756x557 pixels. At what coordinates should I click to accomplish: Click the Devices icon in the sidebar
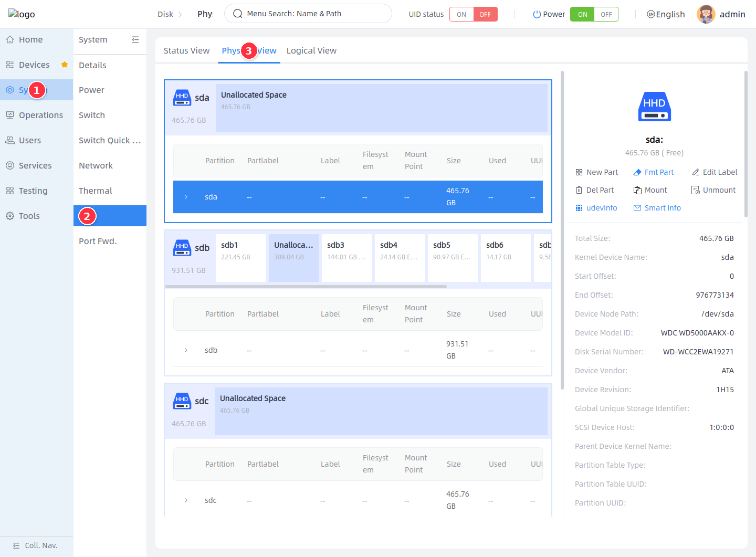coord(10,65)
